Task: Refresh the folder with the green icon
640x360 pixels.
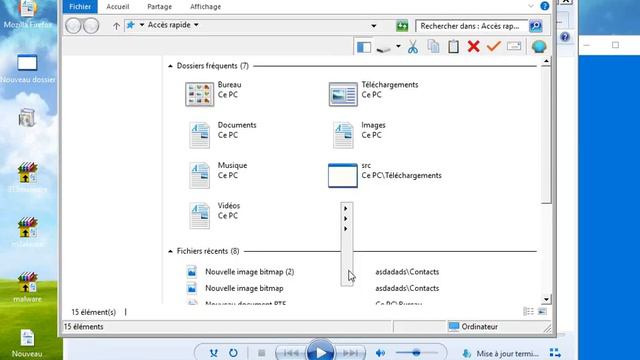Action: [x=402, y=26]
